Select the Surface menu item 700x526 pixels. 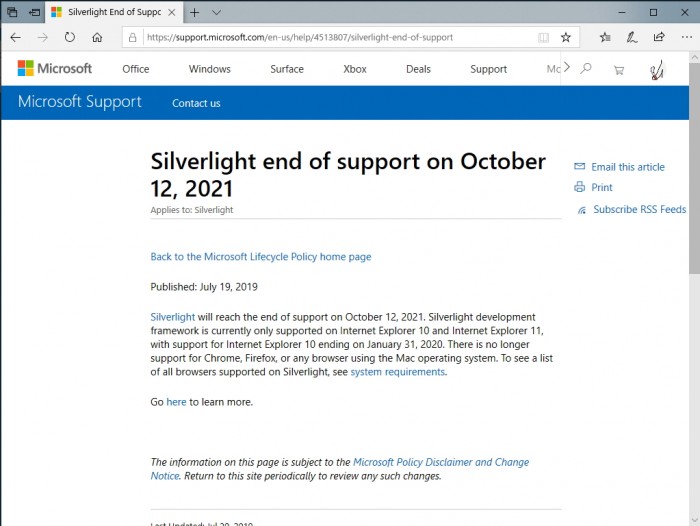click(x=287, y=69)
